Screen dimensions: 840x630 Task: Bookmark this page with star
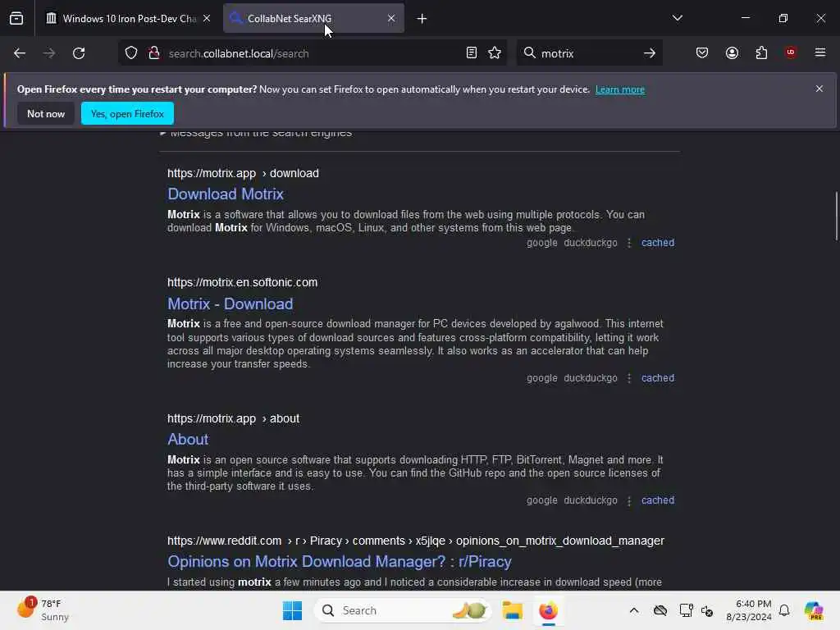pos(495,53)
